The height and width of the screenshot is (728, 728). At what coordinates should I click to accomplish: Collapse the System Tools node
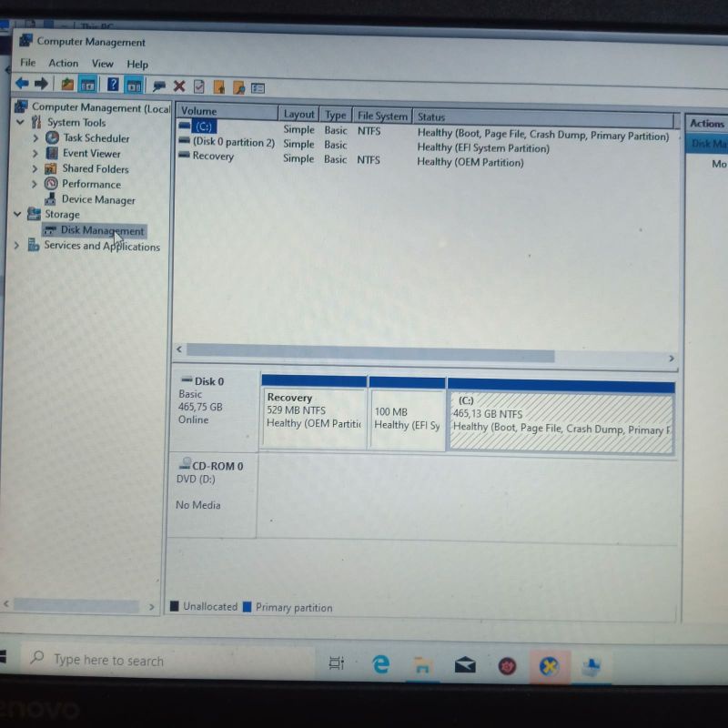click(x=20, y=123)
